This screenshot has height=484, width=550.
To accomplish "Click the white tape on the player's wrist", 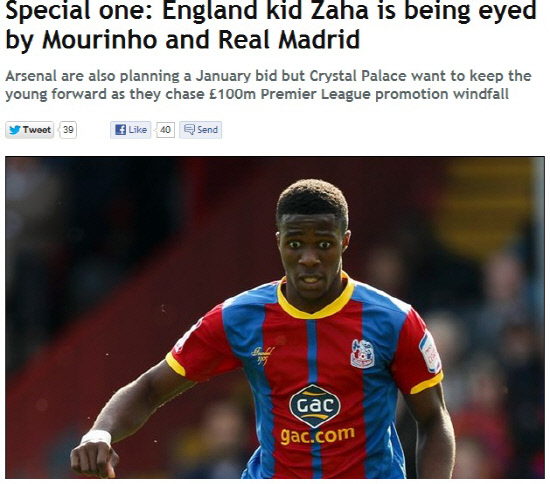I will coord(96,437).
